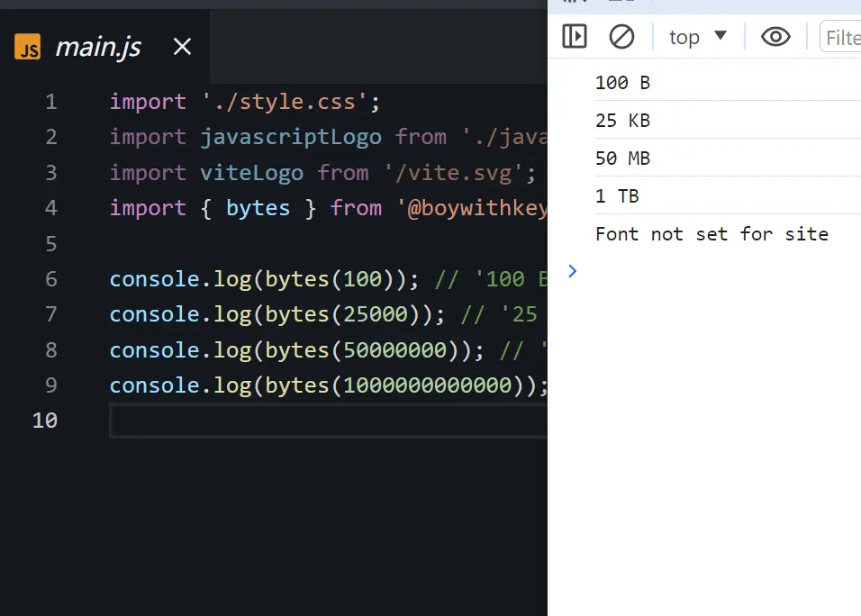Click '/vite.svg' string on line 3
The image size is (861, 616).
pos(453,173)
